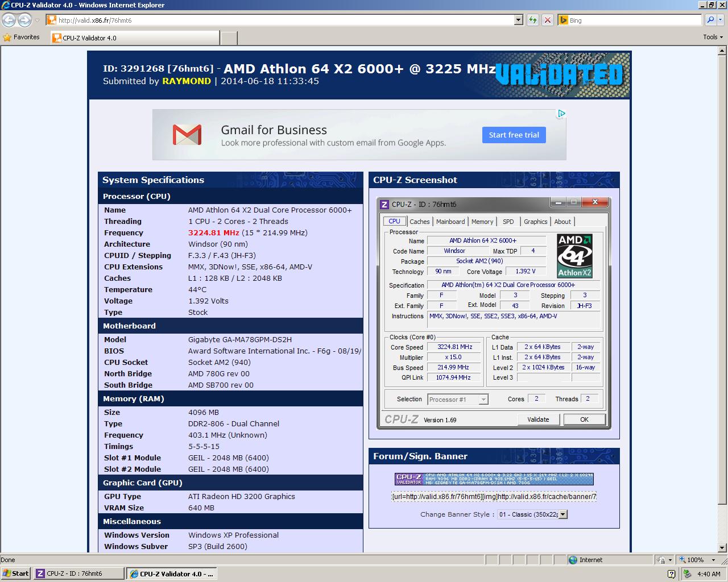
Task: Click the vertical scrollbar thumb
Action: (722, 280)
